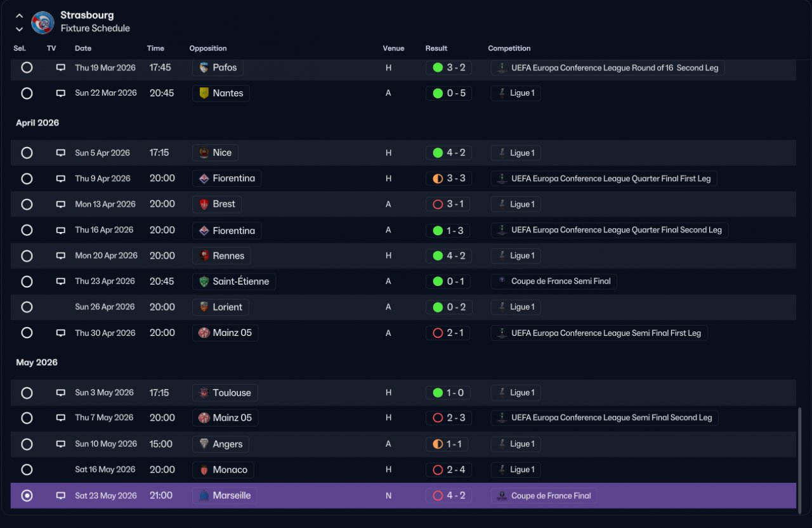The image size is (812, 528).
Task: Click the orange draw indicator for Angers
Action: click(438, 444)
